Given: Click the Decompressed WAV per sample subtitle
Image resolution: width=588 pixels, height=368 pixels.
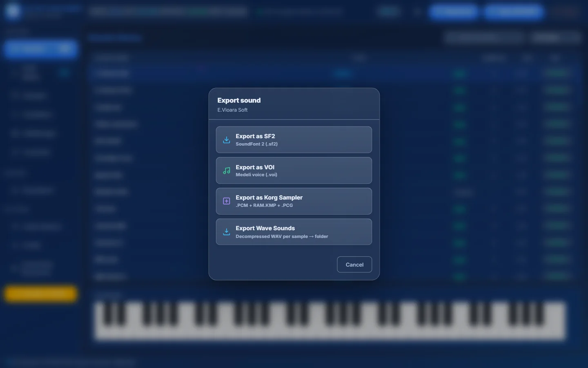Looking at the screenshot, I should (x=282, y=236).
